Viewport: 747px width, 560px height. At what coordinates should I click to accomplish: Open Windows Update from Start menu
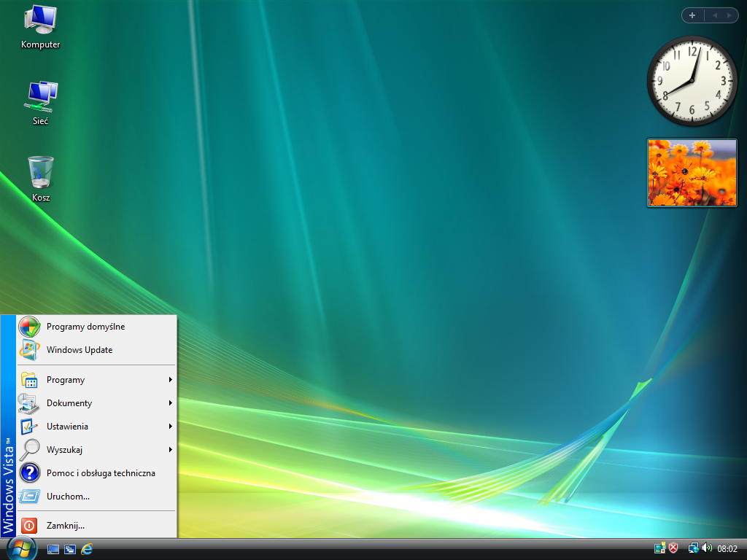click(x=97, y=350)
